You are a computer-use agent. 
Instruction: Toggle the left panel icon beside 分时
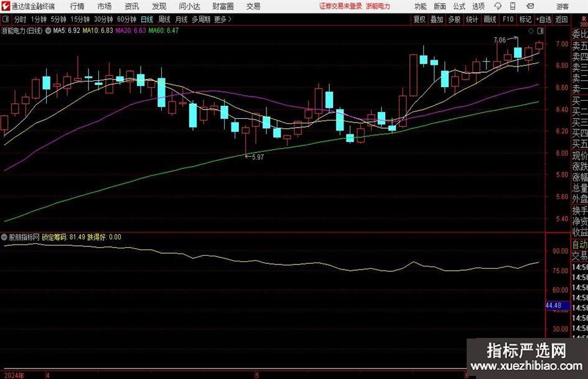pyautogui.click(x=6, y=19)
